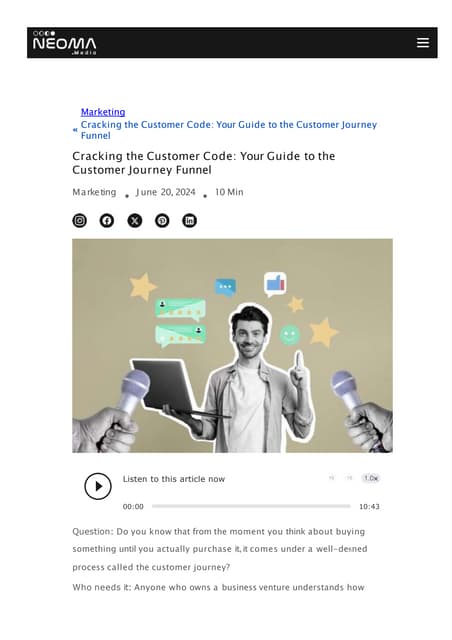Share the article on Facebook
This screenshot has height=640, width=452.
(107, 221)
